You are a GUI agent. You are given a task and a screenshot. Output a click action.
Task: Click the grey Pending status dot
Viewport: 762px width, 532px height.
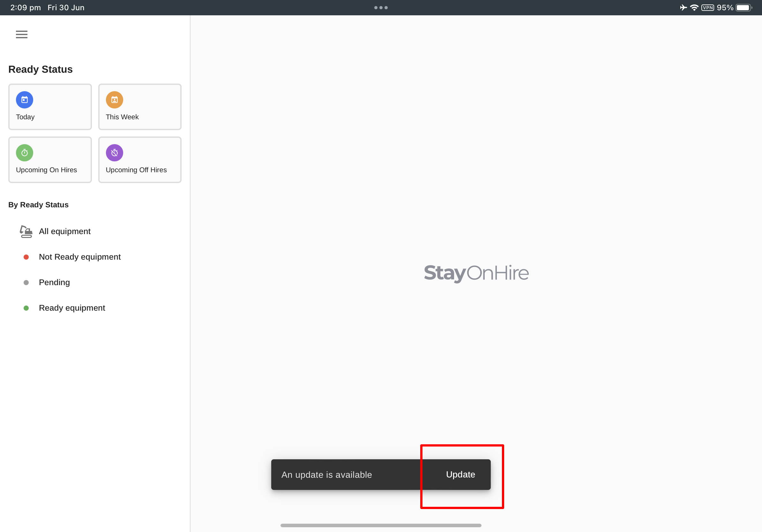pyautogui.click(x=26, y=283)
